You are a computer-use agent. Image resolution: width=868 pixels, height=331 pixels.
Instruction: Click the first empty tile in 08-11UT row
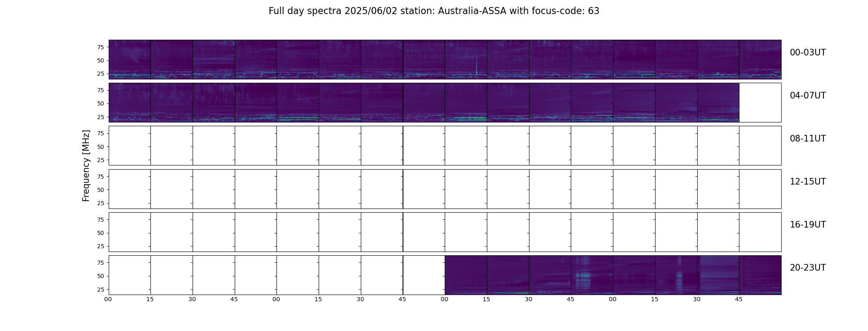pyautogui.click(x=130, y=146)
